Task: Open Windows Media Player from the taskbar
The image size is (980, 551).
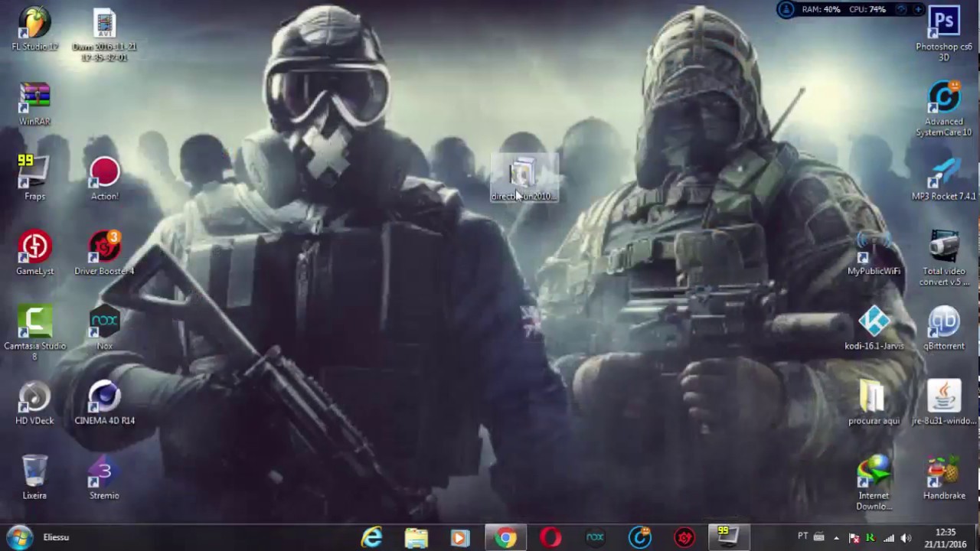Action: point(461,537)
